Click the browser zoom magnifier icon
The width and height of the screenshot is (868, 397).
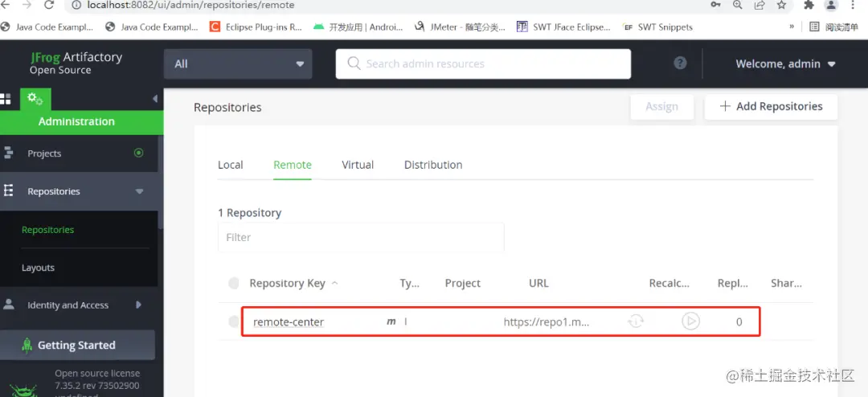(x=737, y=5)
